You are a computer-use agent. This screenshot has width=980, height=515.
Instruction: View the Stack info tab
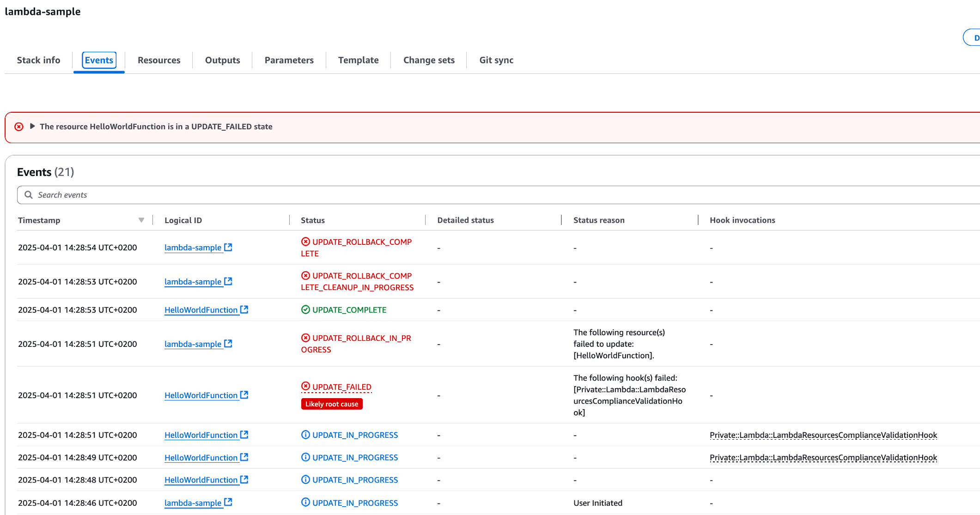38,60
